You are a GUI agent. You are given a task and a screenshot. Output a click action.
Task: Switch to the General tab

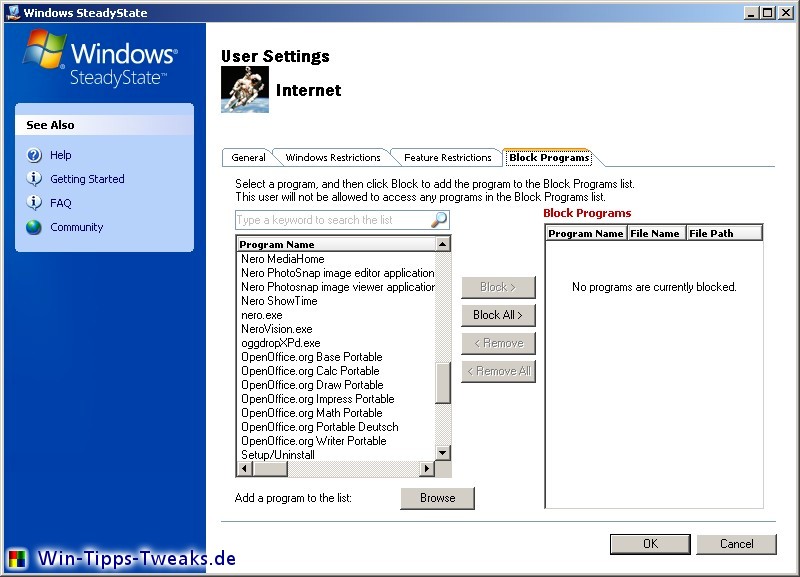click(x=248, y=158)
